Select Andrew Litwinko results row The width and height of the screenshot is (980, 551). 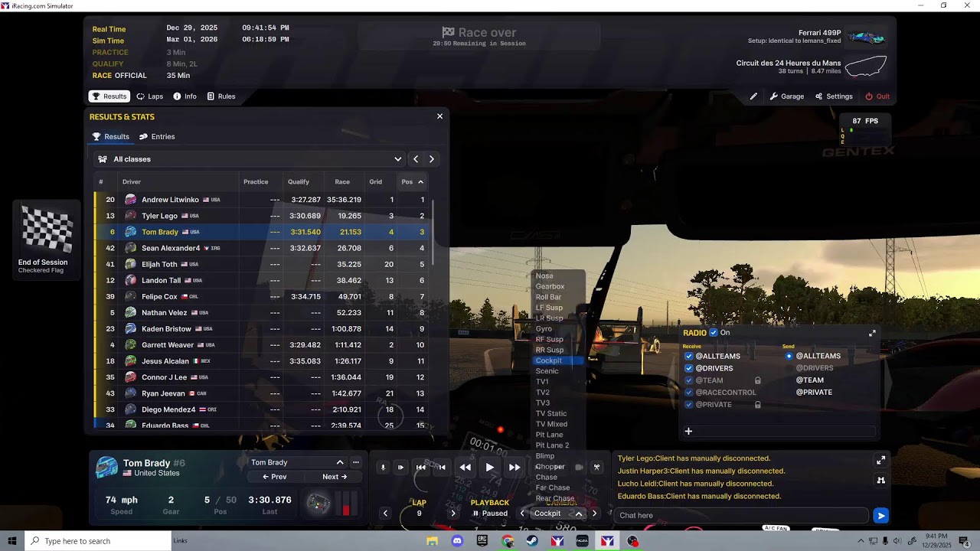(x=263, y=200)
